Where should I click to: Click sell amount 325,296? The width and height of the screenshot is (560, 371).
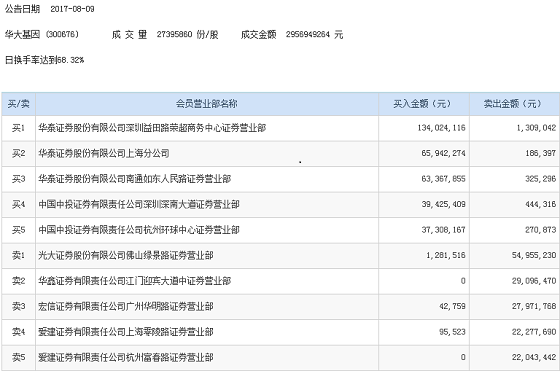[541, 179]
